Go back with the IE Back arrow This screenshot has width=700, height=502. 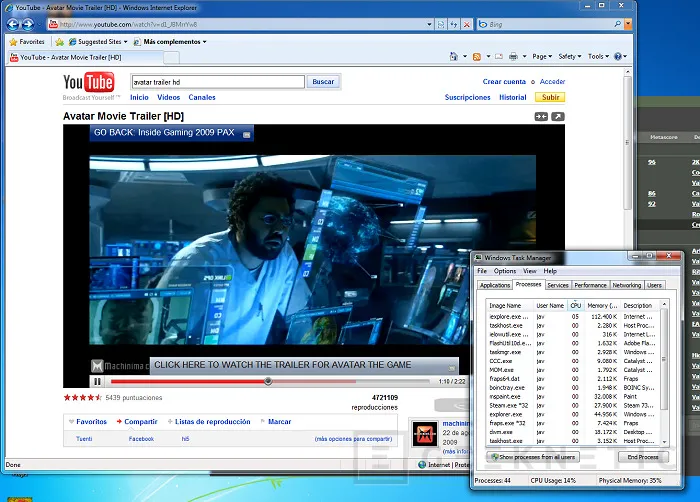12,24
